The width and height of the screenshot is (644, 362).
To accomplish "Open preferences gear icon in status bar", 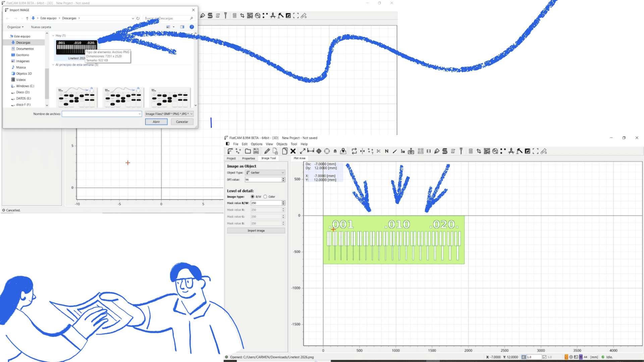I will [x=571, y=357].
